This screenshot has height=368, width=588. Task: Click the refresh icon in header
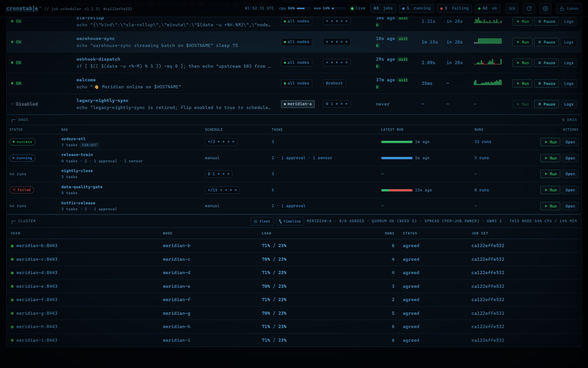pos(529,9)
